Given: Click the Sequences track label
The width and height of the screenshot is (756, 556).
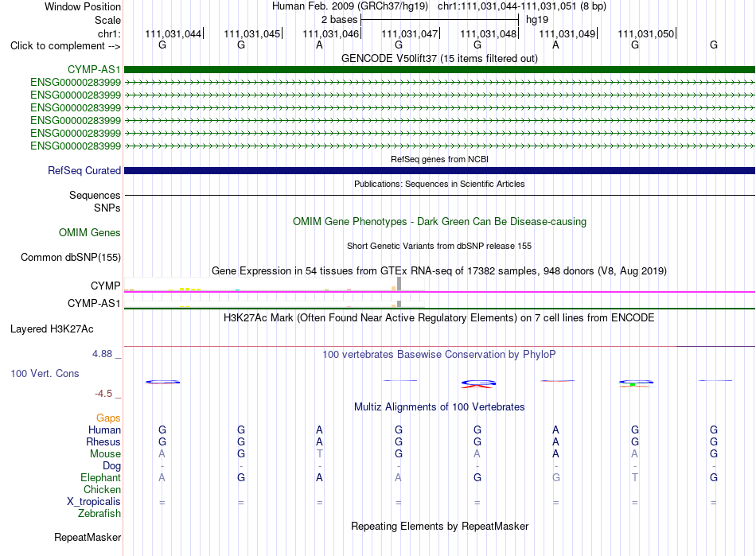Looking at the screenshot, I should [95, 195].
